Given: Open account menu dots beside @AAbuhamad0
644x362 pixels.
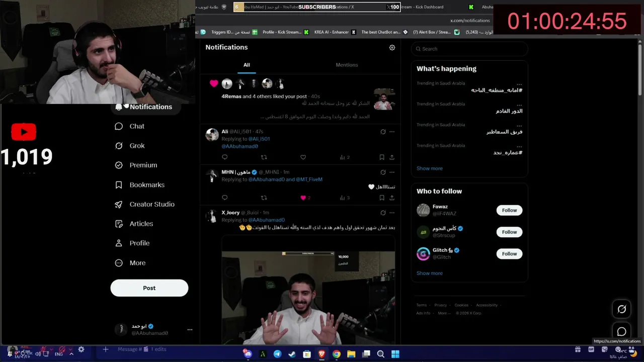Looking at the screenshot, I should click(x=190, y=330).
